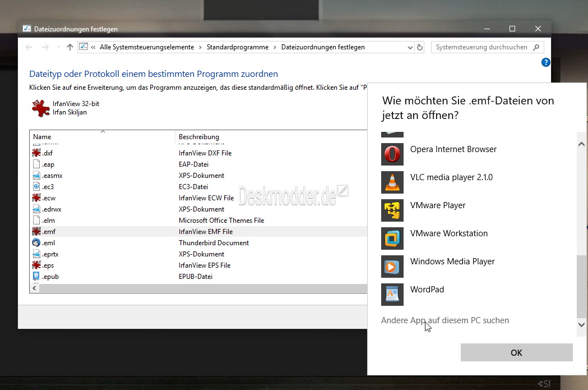Click the blank .elm file icon
Image resolution: width=588 pixels, height=390 pixels.
pos(36,221)
